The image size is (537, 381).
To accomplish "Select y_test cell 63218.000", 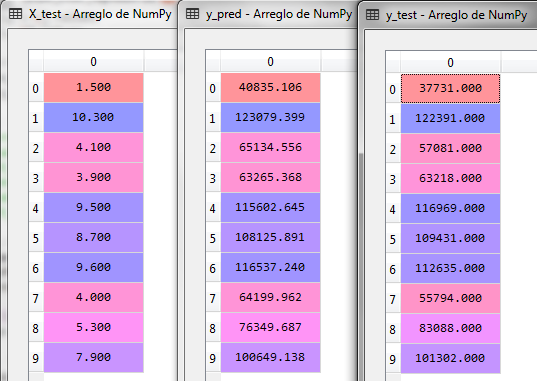I will 451,178.
